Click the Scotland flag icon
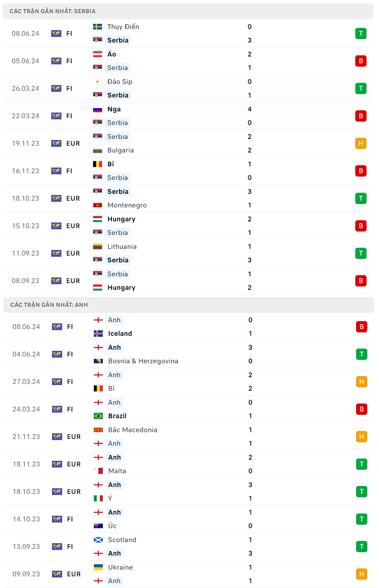The width and height of the screenshot is (379, 588). tap(98, 540)
